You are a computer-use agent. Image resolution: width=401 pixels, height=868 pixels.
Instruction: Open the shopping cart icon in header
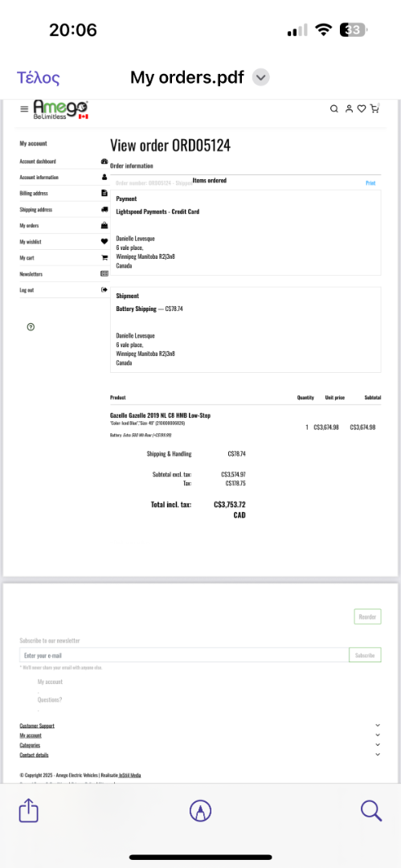[375, 108]
